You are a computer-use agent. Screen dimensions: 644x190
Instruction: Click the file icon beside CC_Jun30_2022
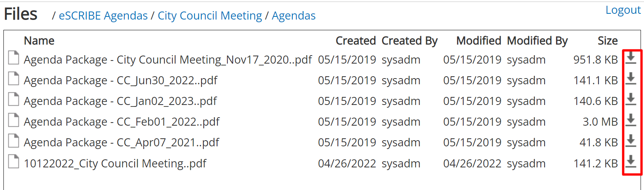tap(14, 79)
